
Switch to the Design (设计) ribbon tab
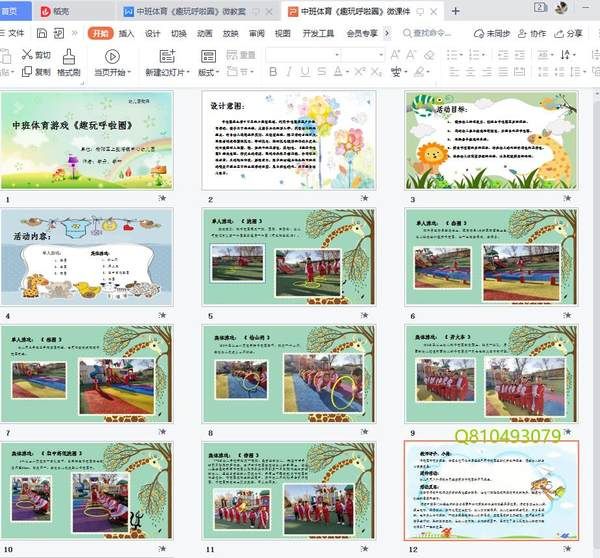click(153, 33)
